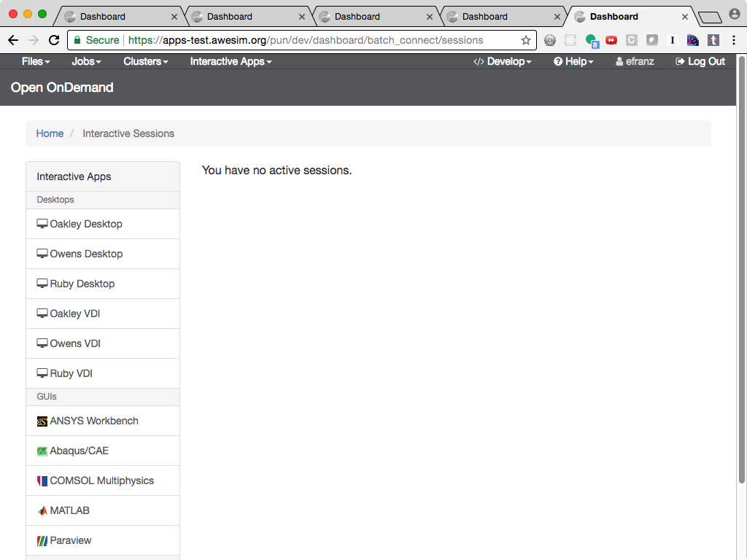Screen dimensions: 747x560
Task: Click the question mark icon beside Help
Action: tap(559, 61)
